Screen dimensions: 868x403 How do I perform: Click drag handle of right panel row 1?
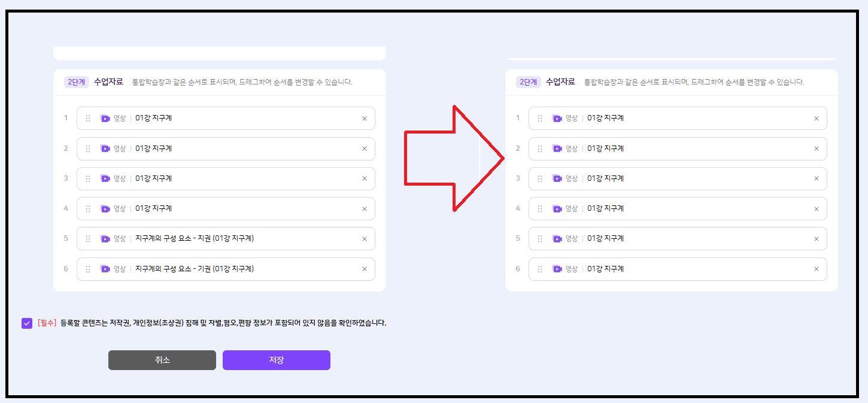point(540,119)
